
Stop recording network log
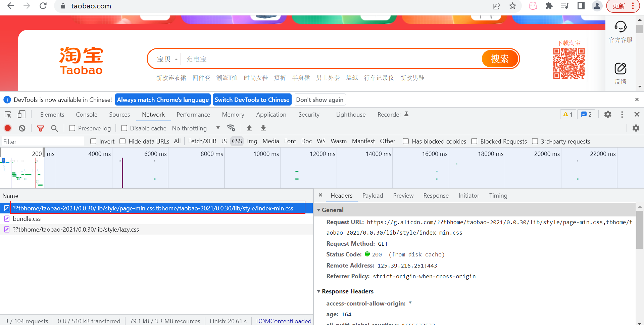(7, 128)
